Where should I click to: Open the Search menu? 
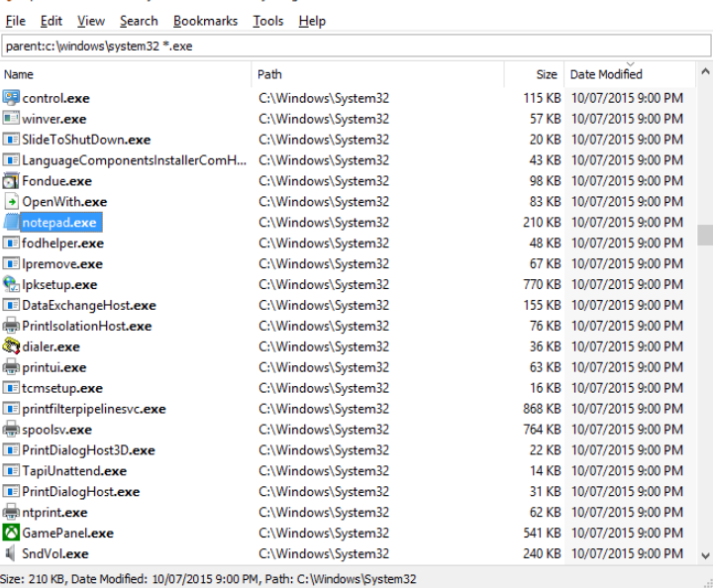[139, 21]
